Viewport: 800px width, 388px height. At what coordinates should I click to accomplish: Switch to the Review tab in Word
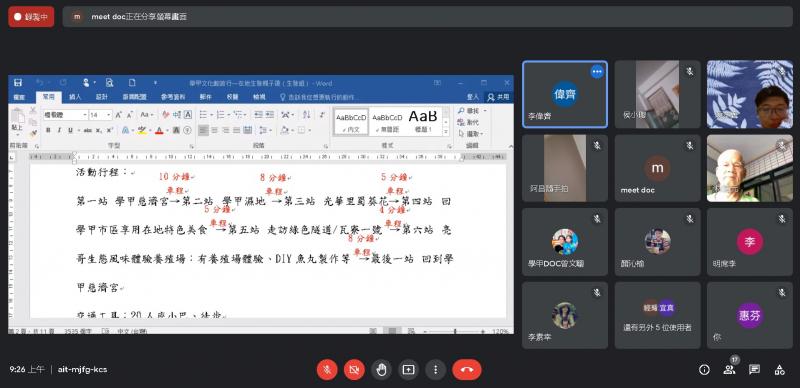(x=232, y=96)
